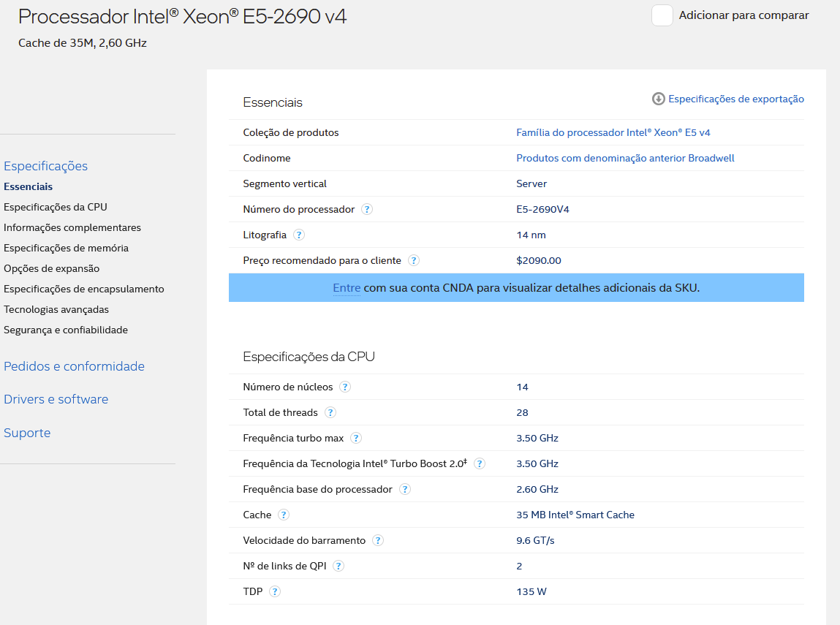Click the Codinome row label
Image resolution: width=840 pixels, height=625 pixels.
pos(267,158)
